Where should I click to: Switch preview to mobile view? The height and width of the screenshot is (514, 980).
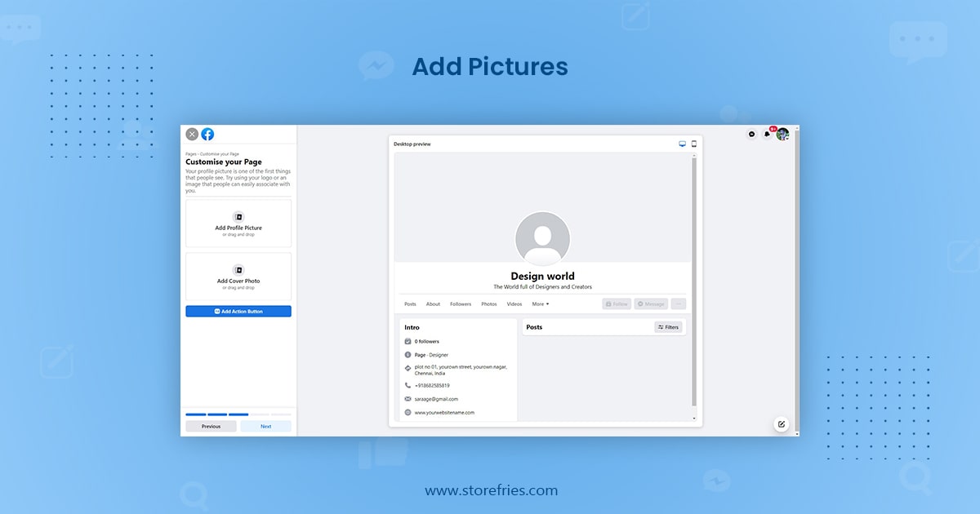pos(694,144)
